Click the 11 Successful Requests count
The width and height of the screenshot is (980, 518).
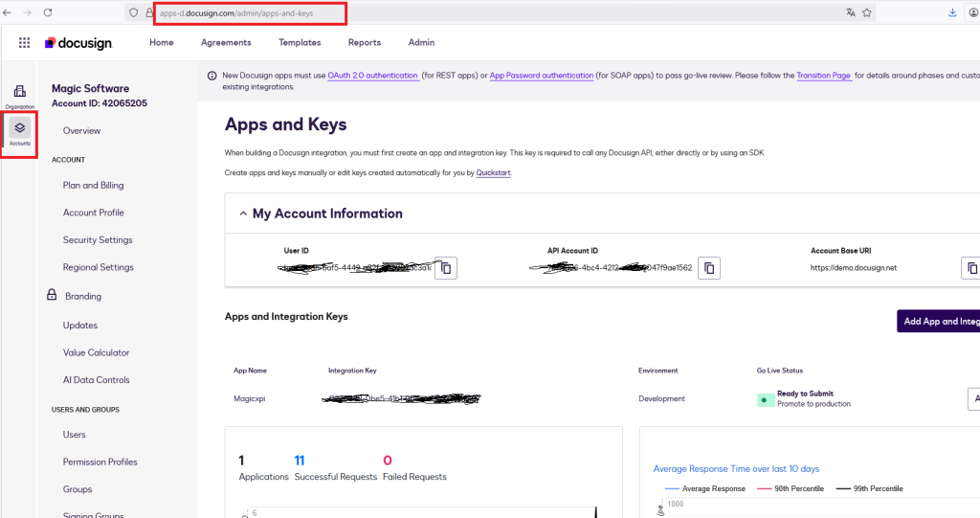tap(300, 461)
